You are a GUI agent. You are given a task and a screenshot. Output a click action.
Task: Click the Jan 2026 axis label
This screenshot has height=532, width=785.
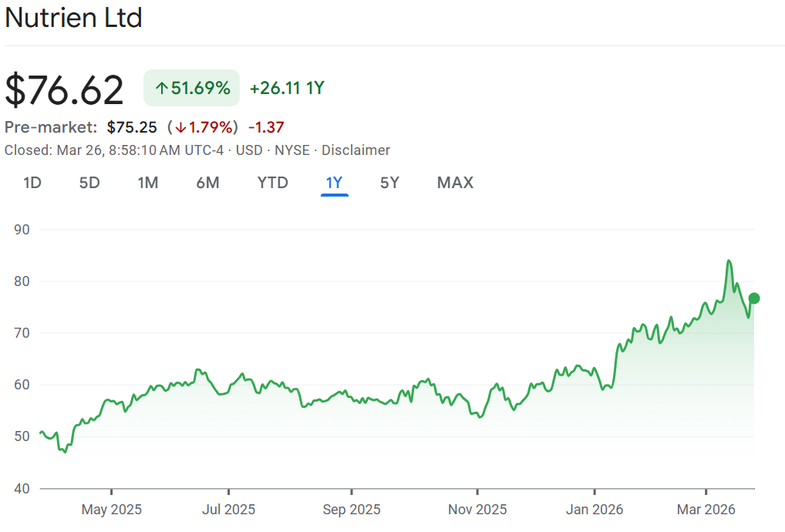(x=595, y=510)
